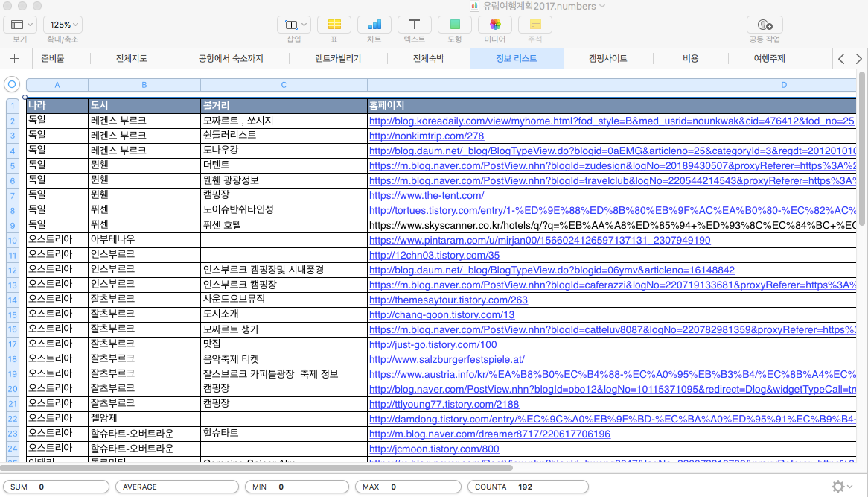Switch to the 준비물 sheet tab
This screenshot has height=497, width=868.
tap(53, 58)
